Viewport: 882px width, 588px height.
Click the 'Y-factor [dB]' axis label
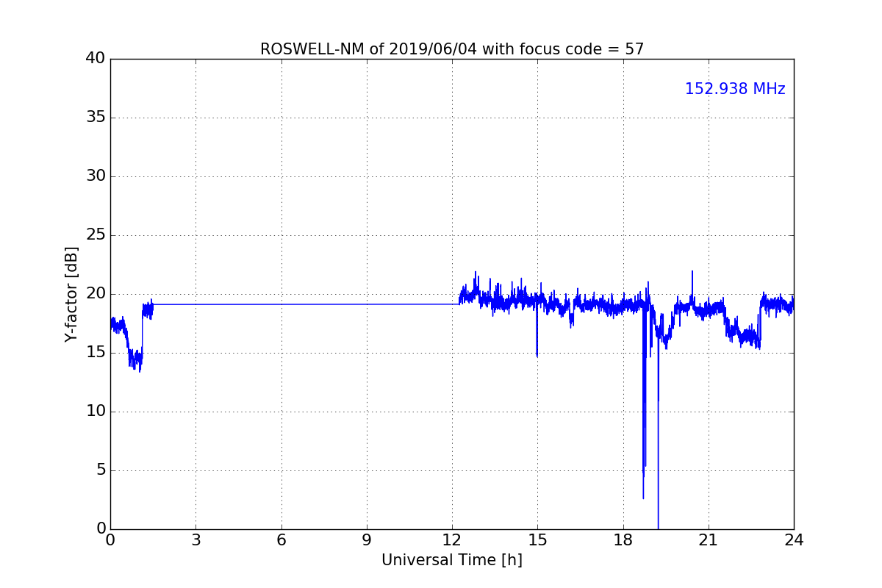(71, 294)
